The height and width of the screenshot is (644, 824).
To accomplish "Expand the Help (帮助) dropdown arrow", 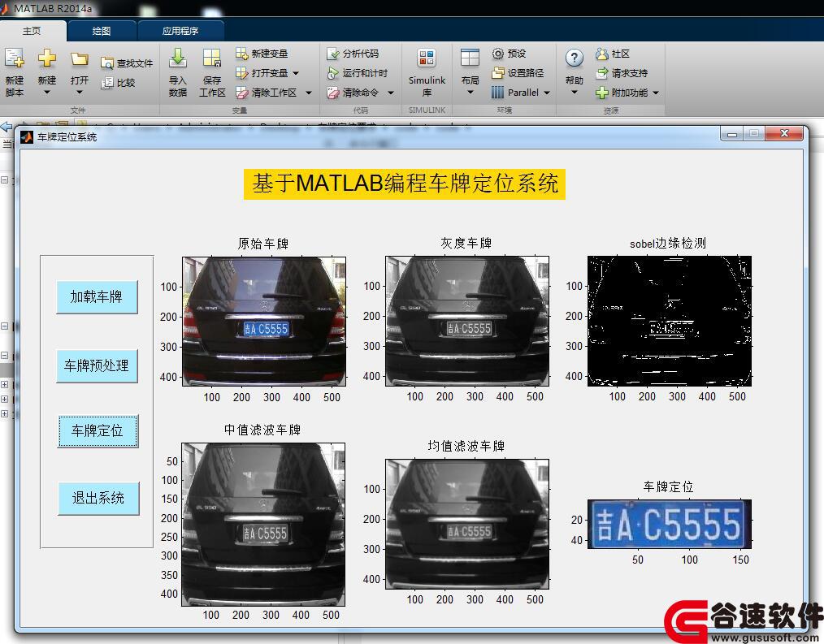I will click(575, 93).
